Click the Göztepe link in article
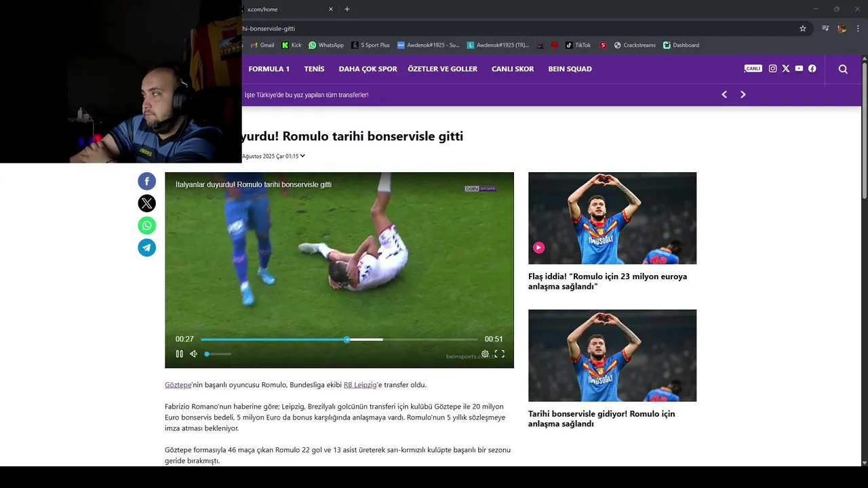 point(178,385)
